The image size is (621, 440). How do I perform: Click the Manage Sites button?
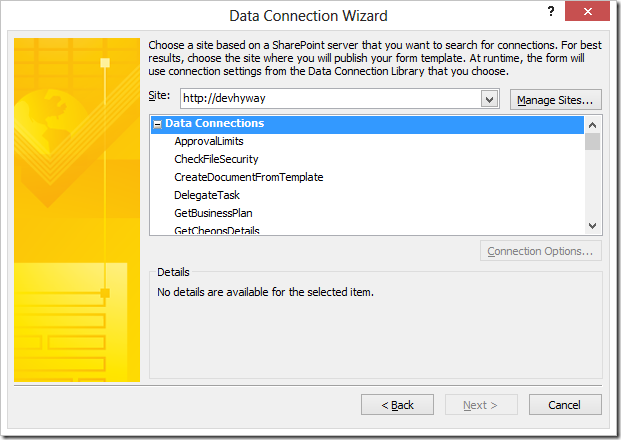coord(556,100)
